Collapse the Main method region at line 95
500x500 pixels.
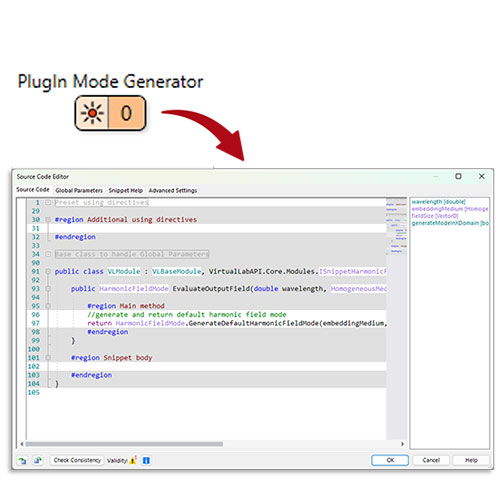pyautogui.click(x=48, y=306)
